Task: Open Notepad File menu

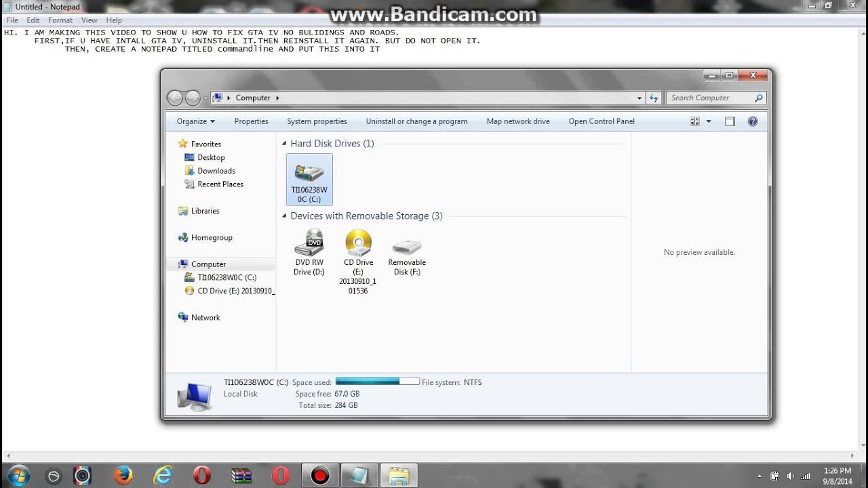Action: click(x=12, y=20)
